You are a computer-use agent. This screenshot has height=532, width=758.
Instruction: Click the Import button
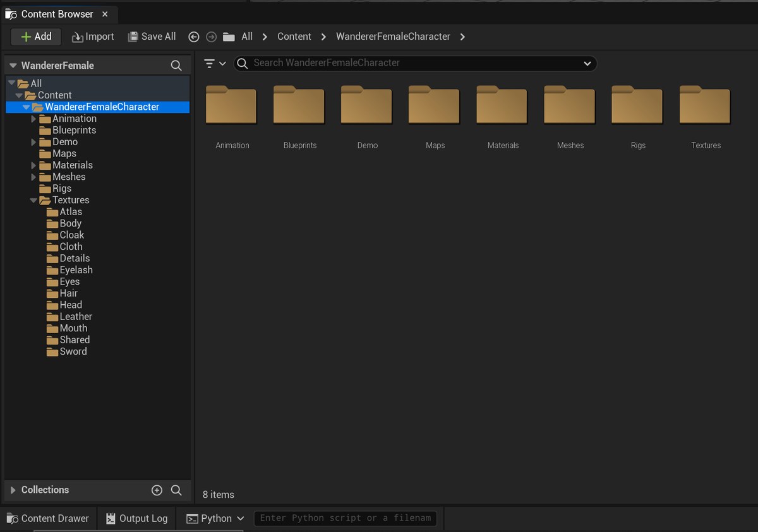pyautogui.click(x=93, y=37)
